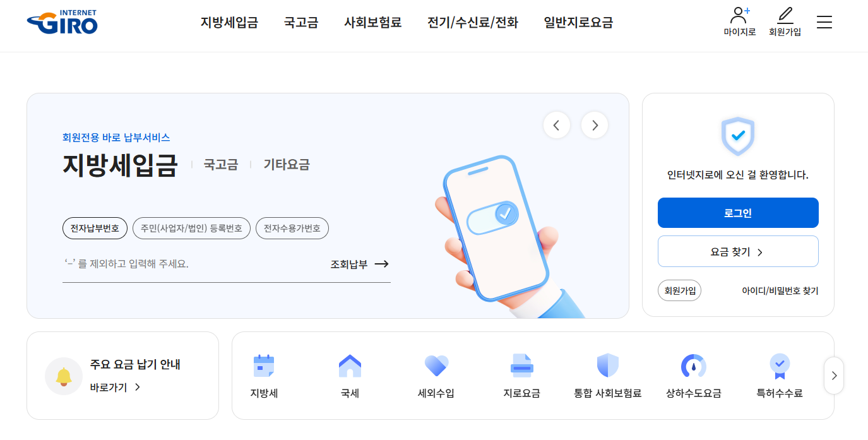Open the 특허수수료 badge icon

point(779,376)
